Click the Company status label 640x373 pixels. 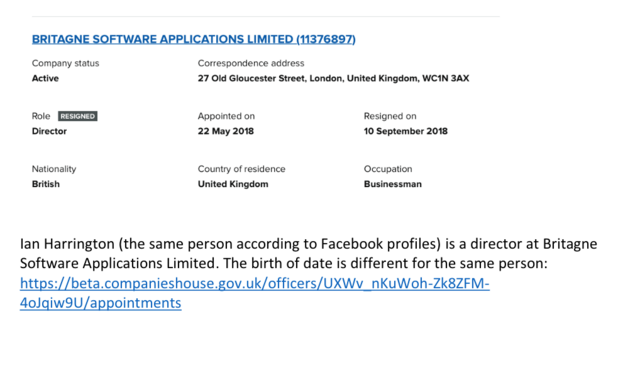65,63
